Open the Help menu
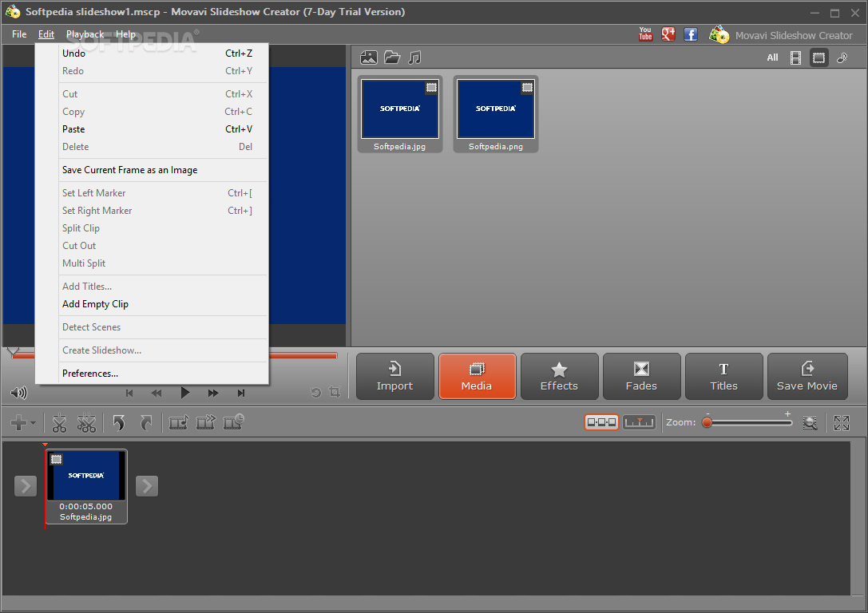 coord(125,34)
